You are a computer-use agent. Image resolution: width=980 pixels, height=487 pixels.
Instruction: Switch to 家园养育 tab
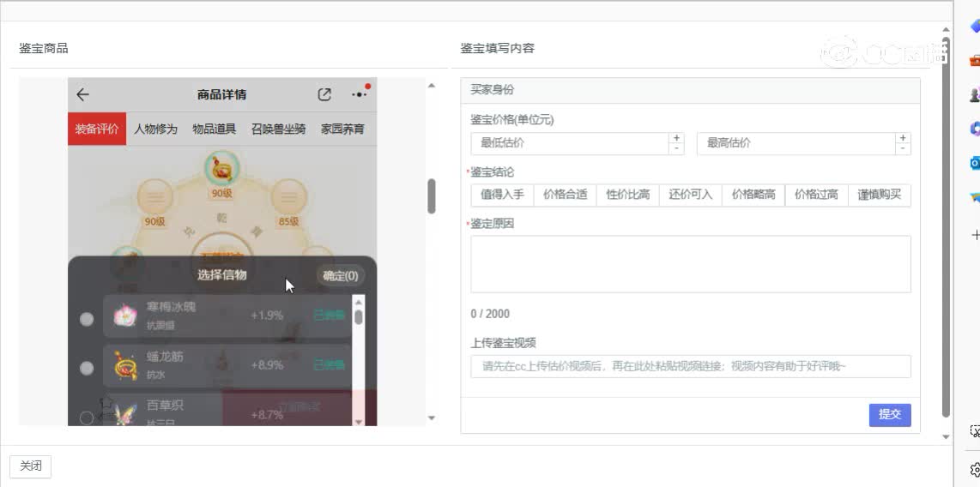pos(342,129)
